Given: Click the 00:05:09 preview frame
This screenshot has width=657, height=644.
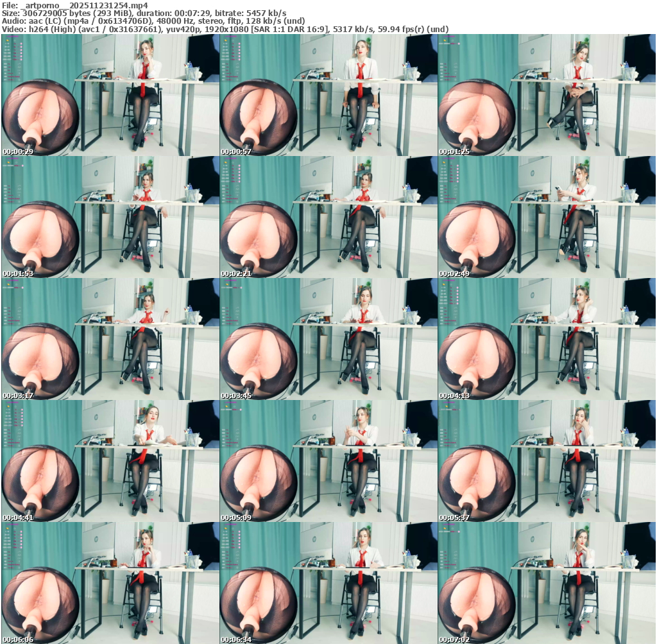Looking at the screenshot, I should coord(328,461).
